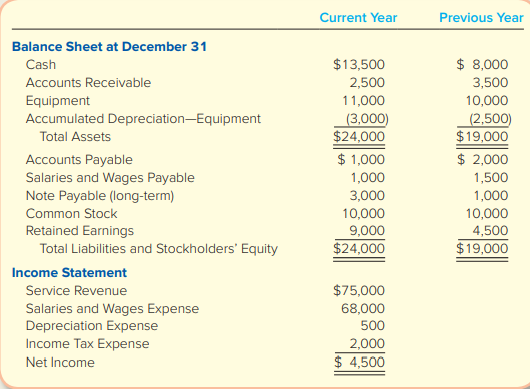This screenshot has width=530, height=389.
Task: Click the Service Revenue amount $75,000
Action: click(x=359, y=290)
